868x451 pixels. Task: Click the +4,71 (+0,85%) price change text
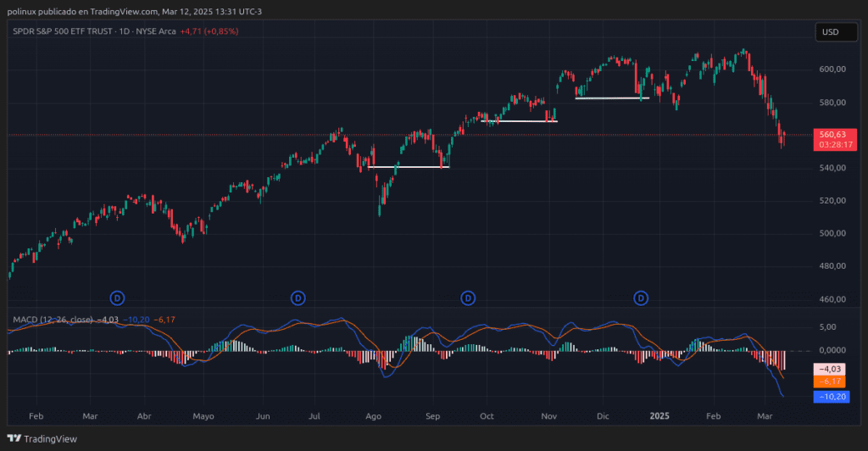pos(209,31)
